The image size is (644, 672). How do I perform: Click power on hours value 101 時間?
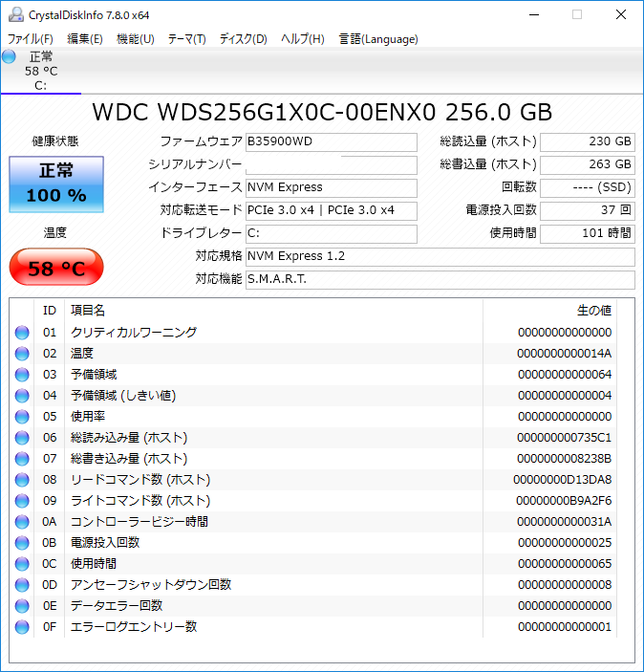pos(588,234)
